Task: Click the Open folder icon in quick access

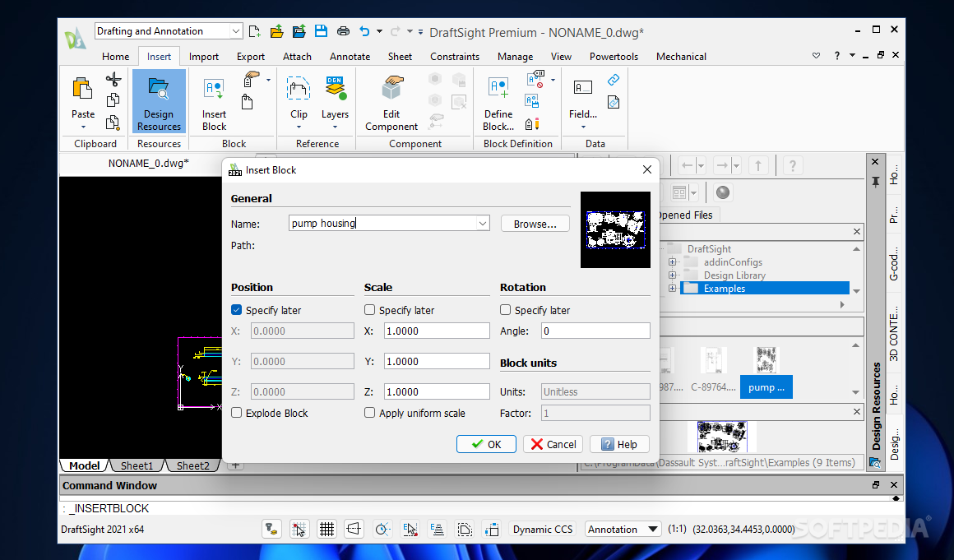Action: pos(277,31)
